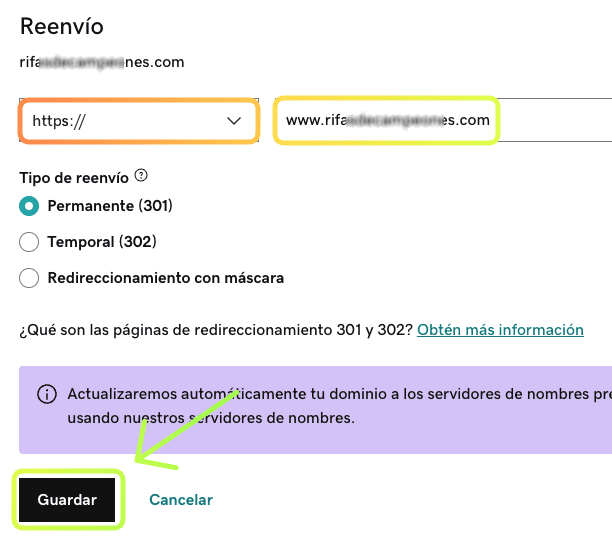Click the ¿Qué son las páginas question text
The image size is (612, 558).
click(216, 330)
